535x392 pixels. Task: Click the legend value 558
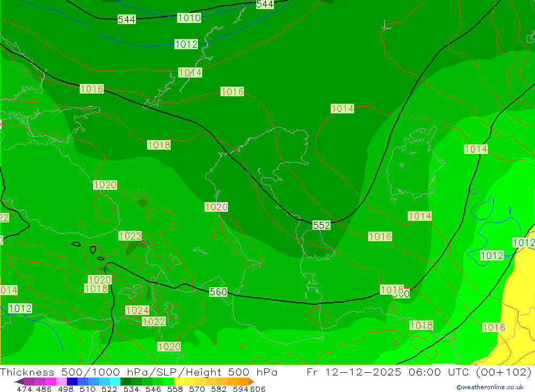click(175, 389)
